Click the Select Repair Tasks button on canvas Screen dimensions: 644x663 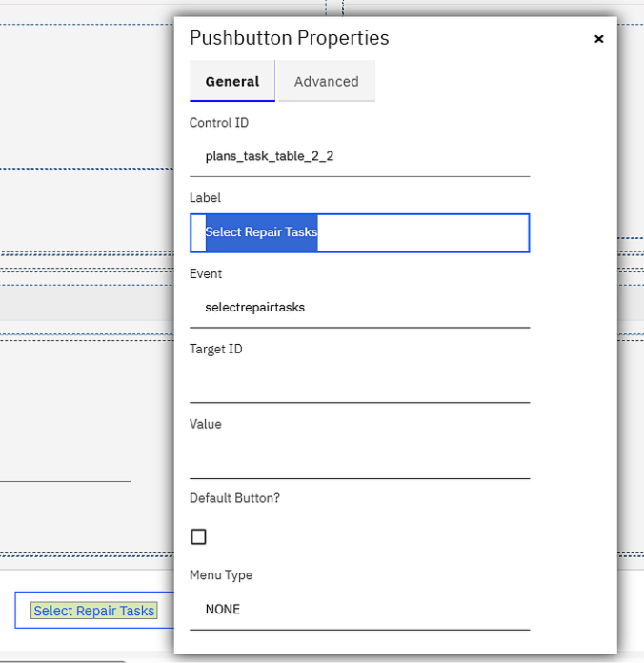(x=94, y=611)
